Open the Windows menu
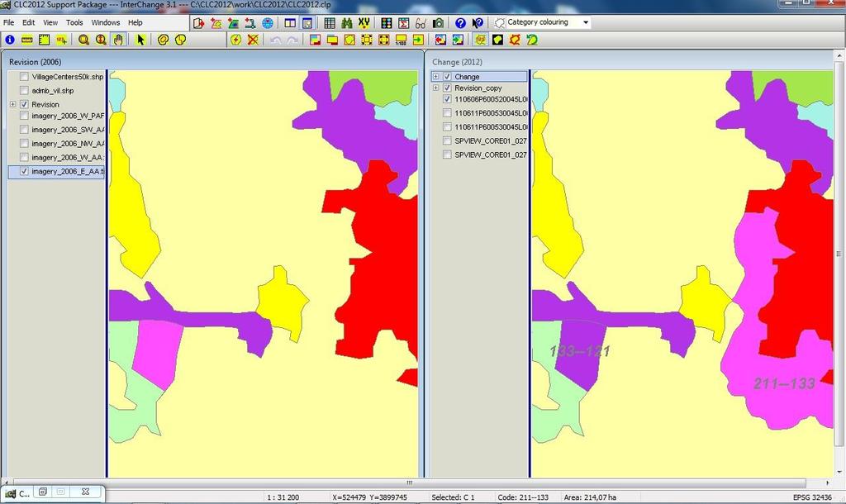Screen dimensions: 846x504 tap(105, 22)
